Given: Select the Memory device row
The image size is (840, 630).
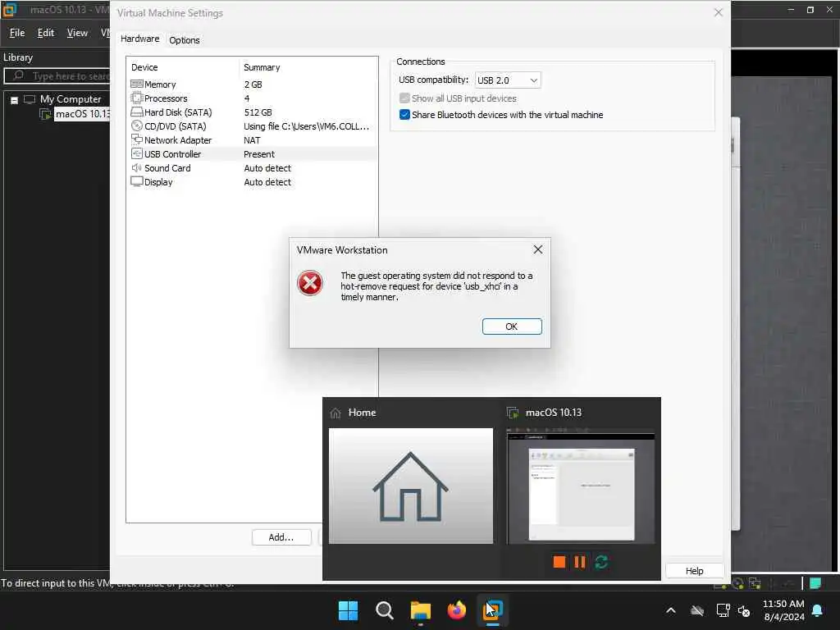Looking at the screenshot, I should click(253, 84).
